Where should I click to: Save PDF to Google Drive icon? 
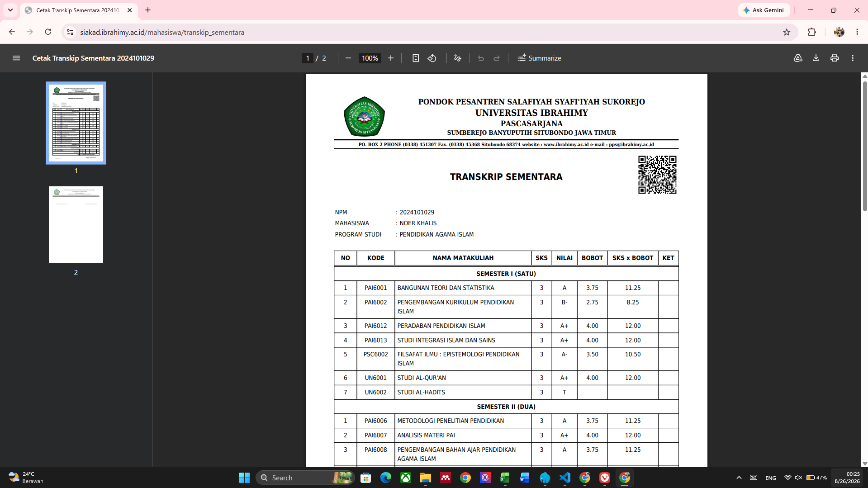(x=798, y=58)
